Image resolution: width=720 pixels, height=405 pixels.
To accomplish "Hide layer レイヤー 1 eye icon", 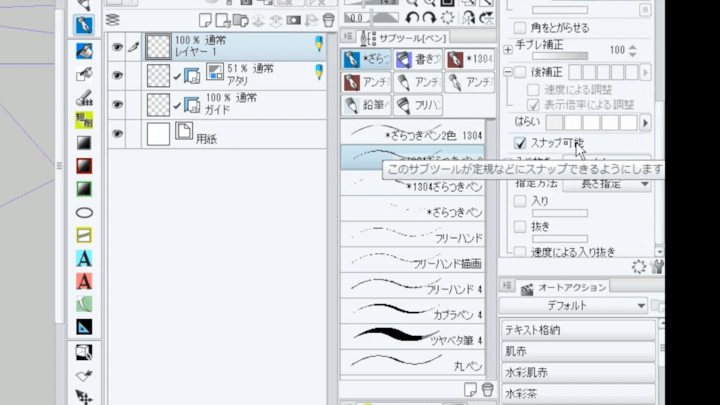I will 118,47.
